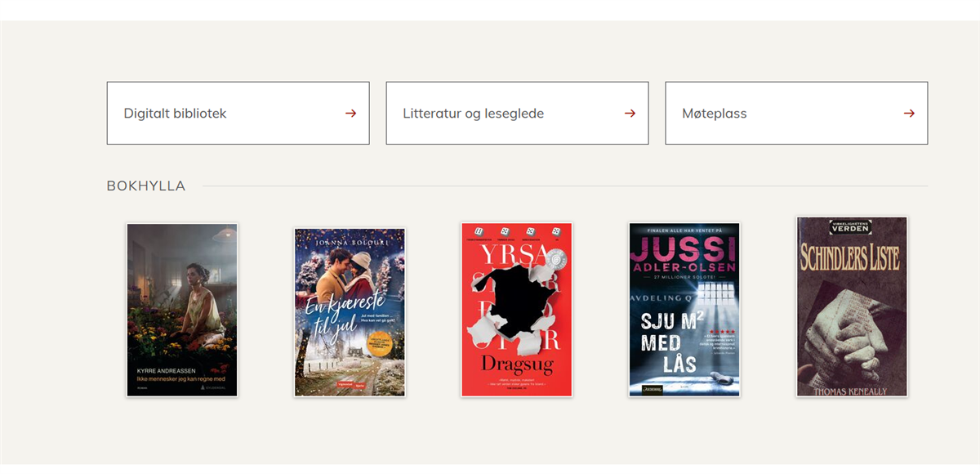This screenshot has height=474, width=980.
Task: Click the Litteratur og leseglede label text
Action: pyautogui.click(x=474, y=114)
